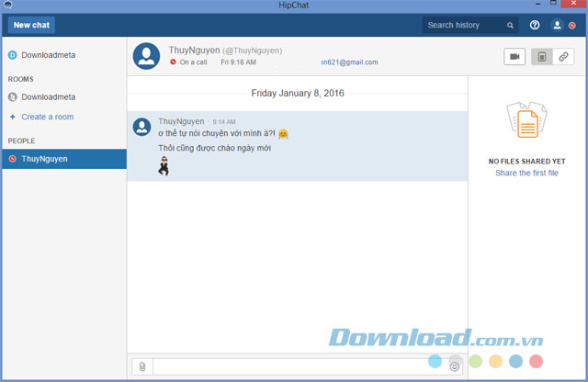Click the 'Thôi cũng được chào ngày mới' message
Screen dimensions: 588x382
pos(214,148)
